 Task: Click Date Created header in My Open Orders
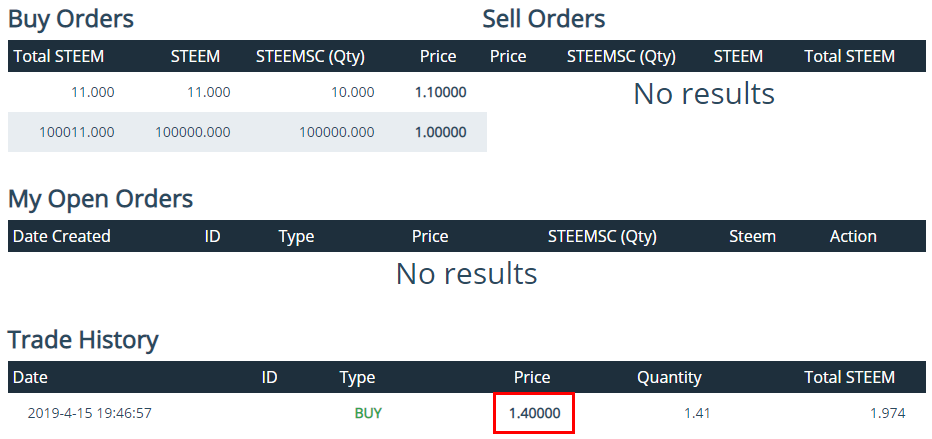point(62,236)
